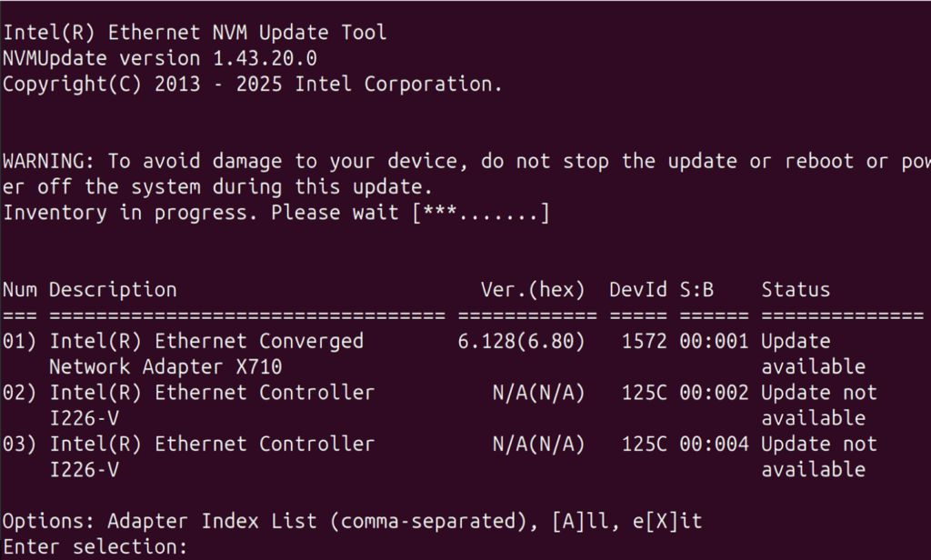
Task: Click version 6.128(6.80) value
Action: 522,342
